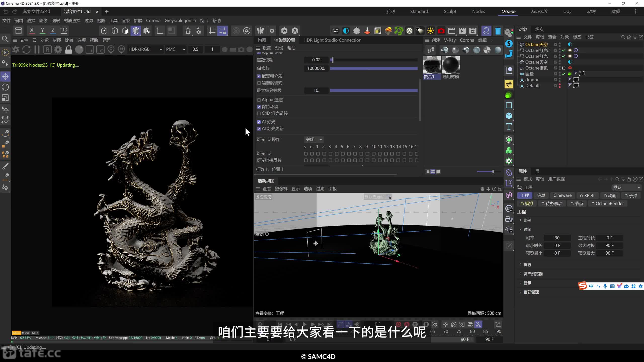The height and width of the screenshot is (362, 644).
Task: Pause the Live Viewer render
Action: coord(37,50)
